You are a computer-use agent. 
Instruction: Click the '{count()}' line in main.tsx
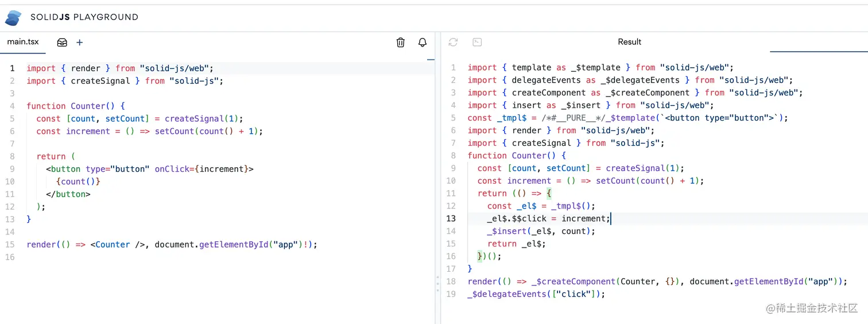tap(78, 182)
